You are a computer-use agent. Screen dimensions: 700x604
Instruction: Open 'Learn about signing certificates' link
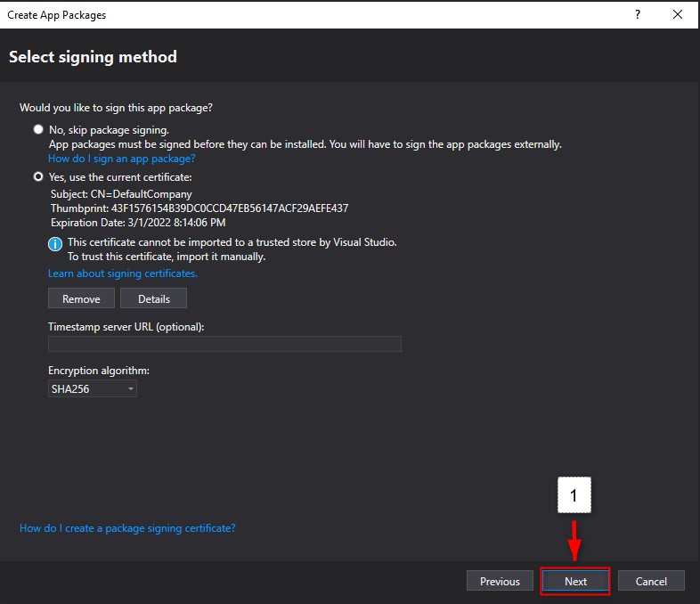click(x=122, y=273)
